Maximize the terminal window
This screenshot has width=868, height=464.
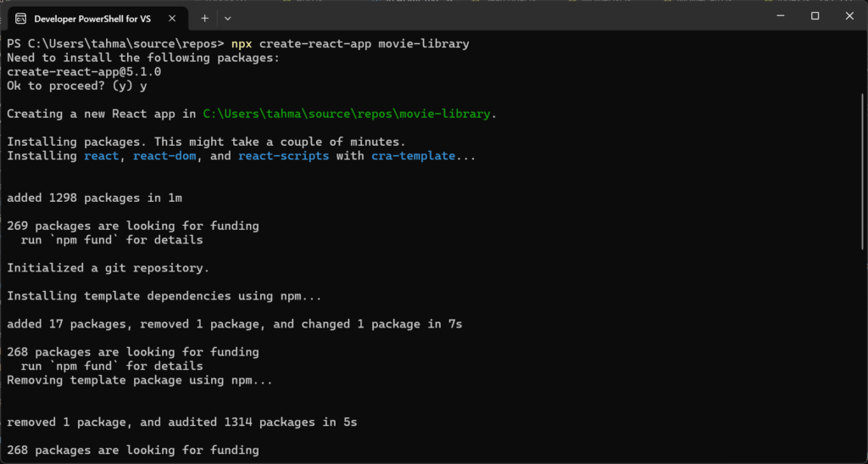pos(815,16)
